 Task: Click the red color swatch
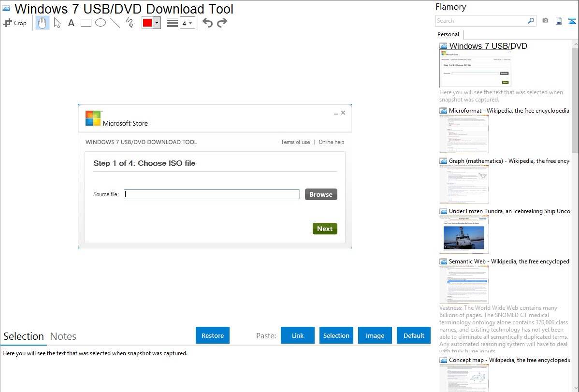pyautogui.click(x=147, y=23)
